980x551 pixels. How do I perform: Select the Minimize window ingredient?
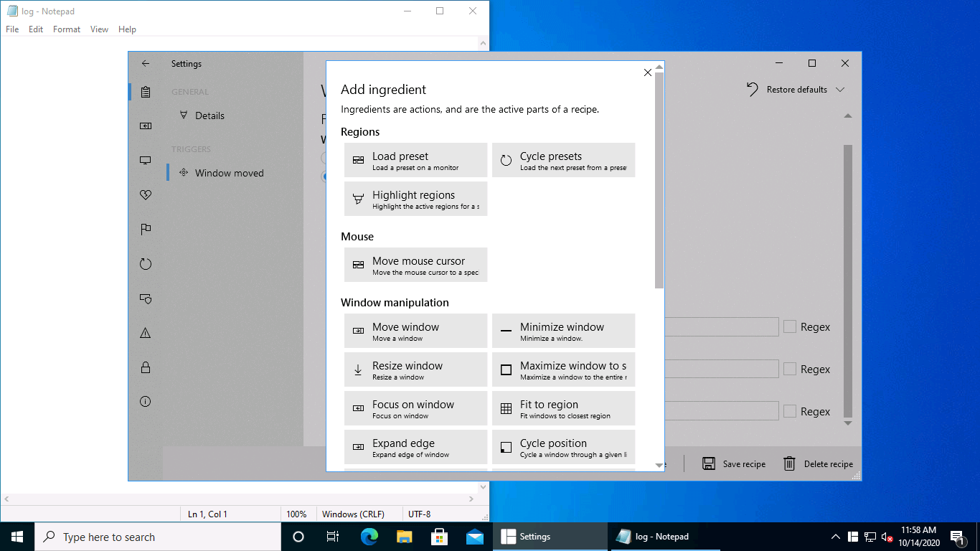click(x=563, y=331)
